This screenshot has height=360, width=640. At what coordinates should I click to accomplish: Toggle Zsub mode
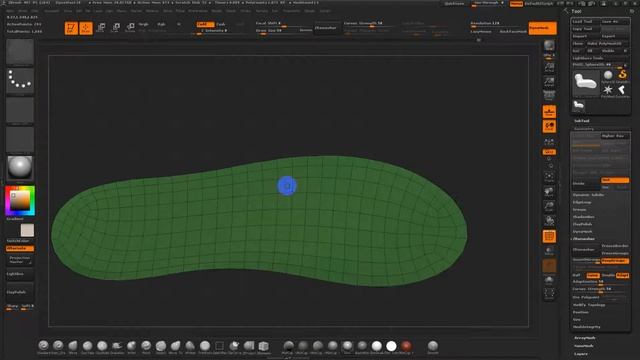click(221, 24)
